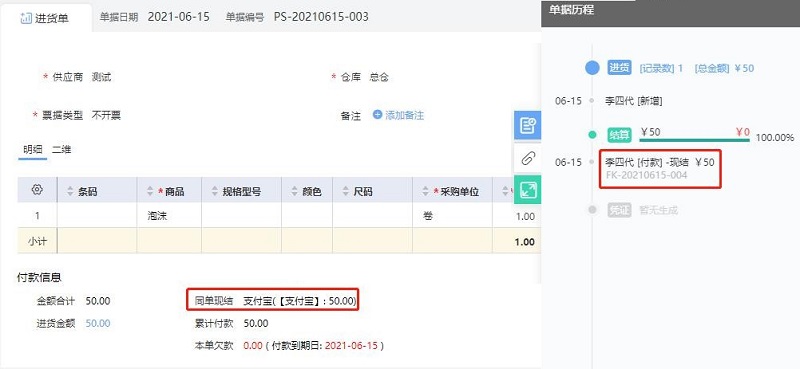Click the green 结算 timeline dot
Viewport: 800px width, 369px height.
click(x=592, y=135)
